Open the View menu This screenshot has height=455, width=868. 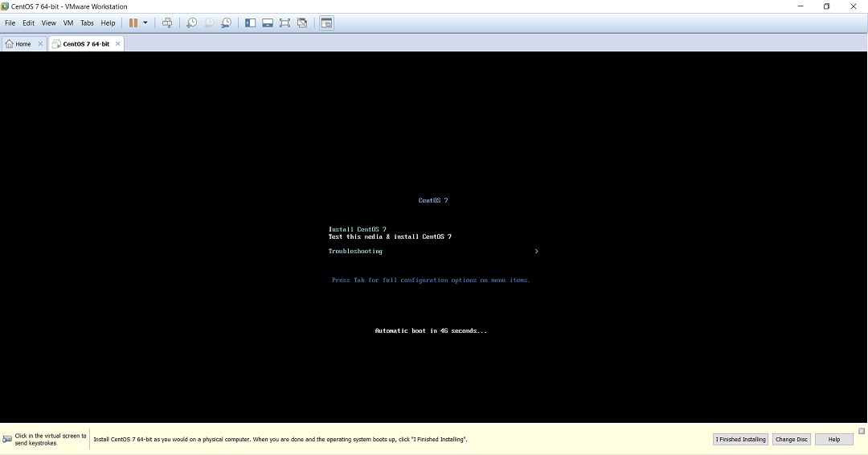pos(49,23)
